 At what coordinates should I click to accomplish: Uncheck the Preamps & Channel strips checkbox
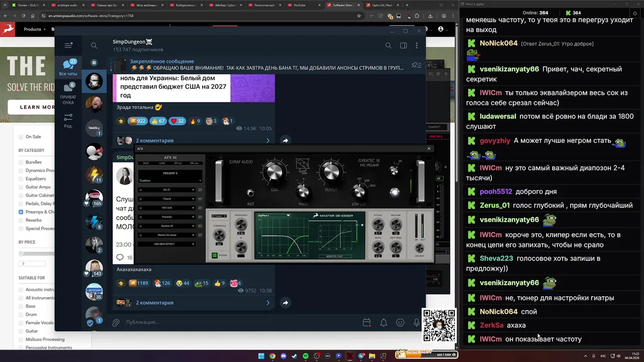(21, 212)
